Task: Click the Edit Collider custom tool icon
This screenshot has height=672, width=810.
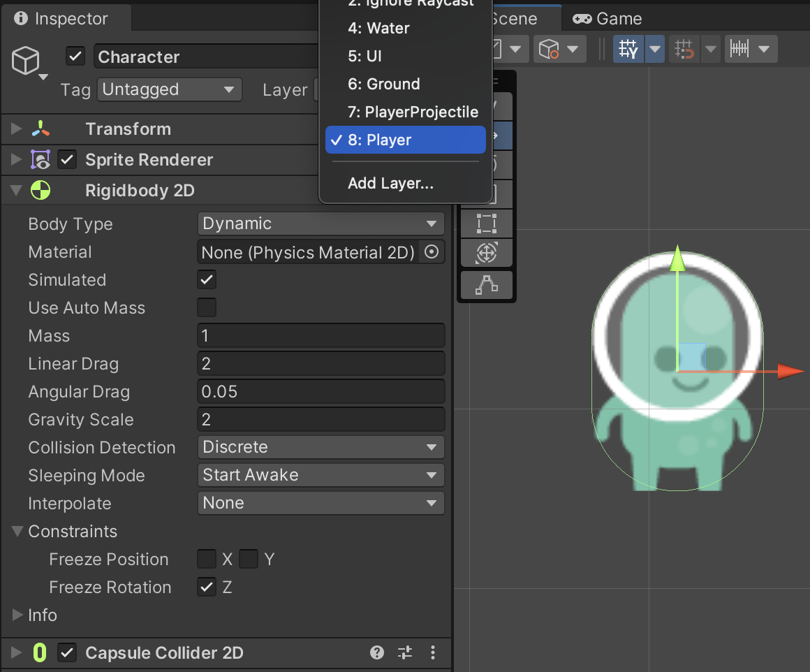Action: pyautogui.click(x=487, y=284)
